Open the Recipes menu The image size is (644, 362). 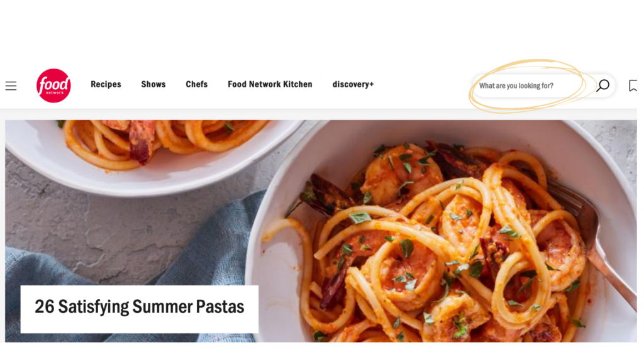[106, 84]
